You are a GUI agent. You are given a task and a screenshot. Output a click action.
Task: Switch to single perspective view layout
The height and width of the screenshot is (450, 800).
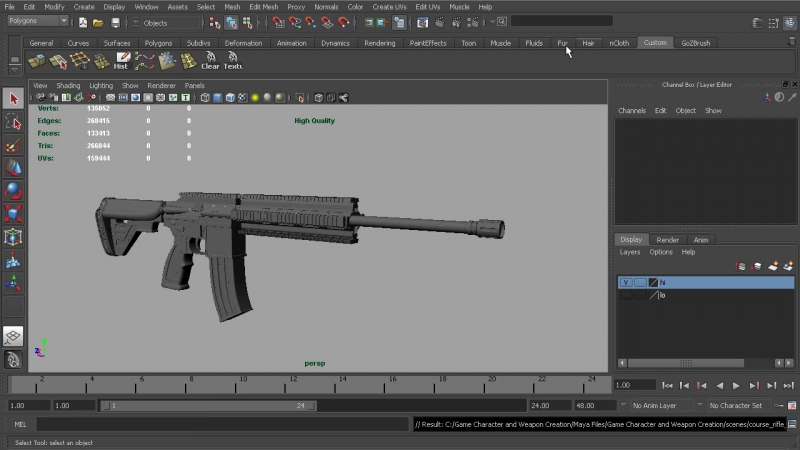(x=13, y=336)
